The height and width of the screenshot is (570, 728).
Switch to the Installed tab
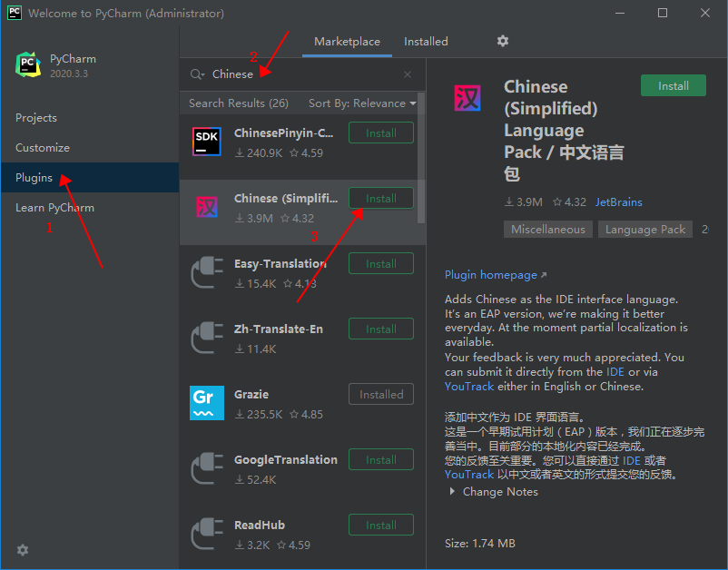tap(426, 42)
